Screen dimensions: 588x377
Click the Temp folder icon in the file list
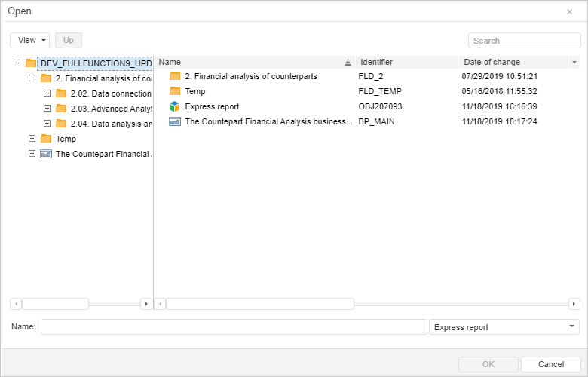[x=175, y=91]
